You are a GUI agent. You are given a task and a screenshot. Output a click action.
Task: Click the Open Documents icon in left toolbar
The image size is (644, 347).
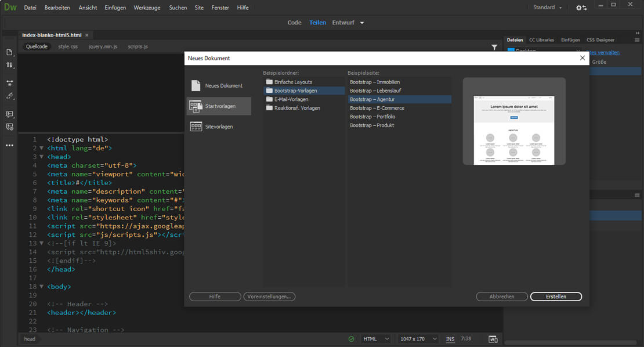(x=9, y=52)
